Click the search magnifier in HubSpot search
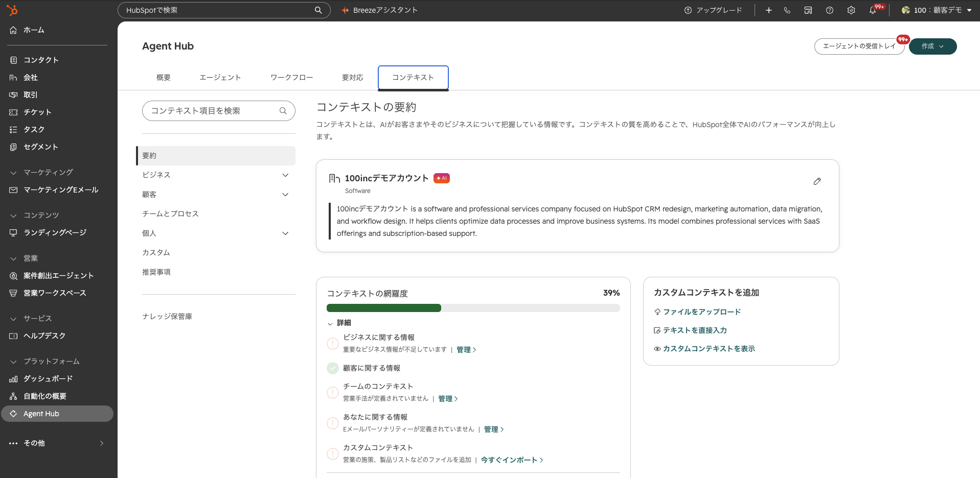The image size is (980, 478). 318,10
